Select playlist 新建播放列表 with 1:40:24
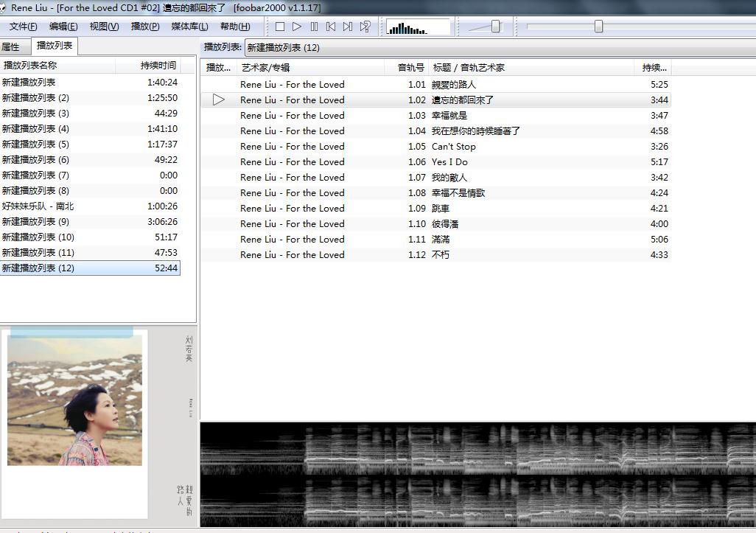This screenshot has width=756, height=533. pos(90,83)
